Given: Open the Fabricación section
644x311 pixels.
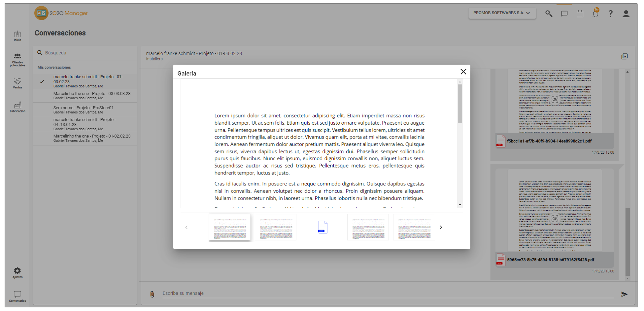Looking at the screenshot, I should point(17,107).
